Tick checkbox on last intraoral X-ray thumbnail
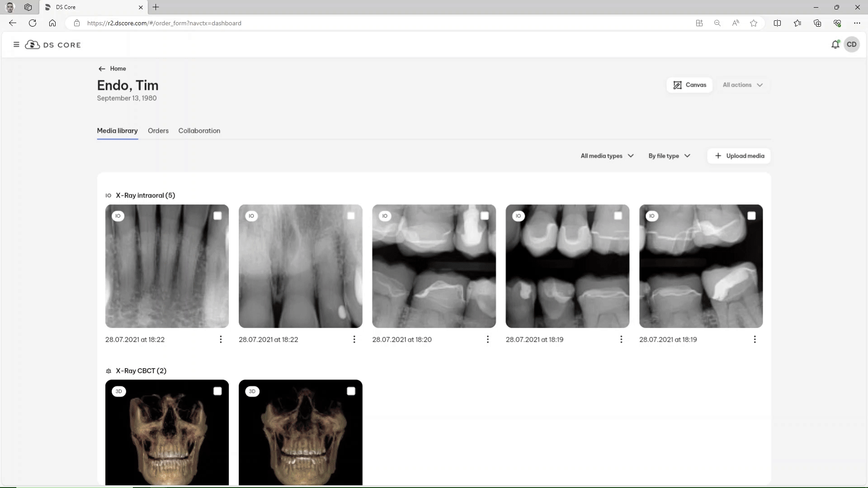Viewport: 868px width, 488px height. pyautogui.click(x=751, y=216)
